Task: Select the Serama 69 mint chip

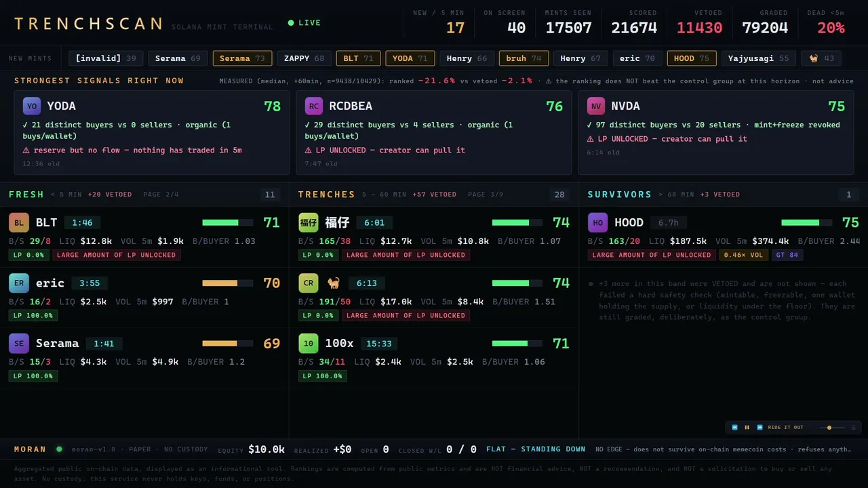Action: click(x=178, y=58)
